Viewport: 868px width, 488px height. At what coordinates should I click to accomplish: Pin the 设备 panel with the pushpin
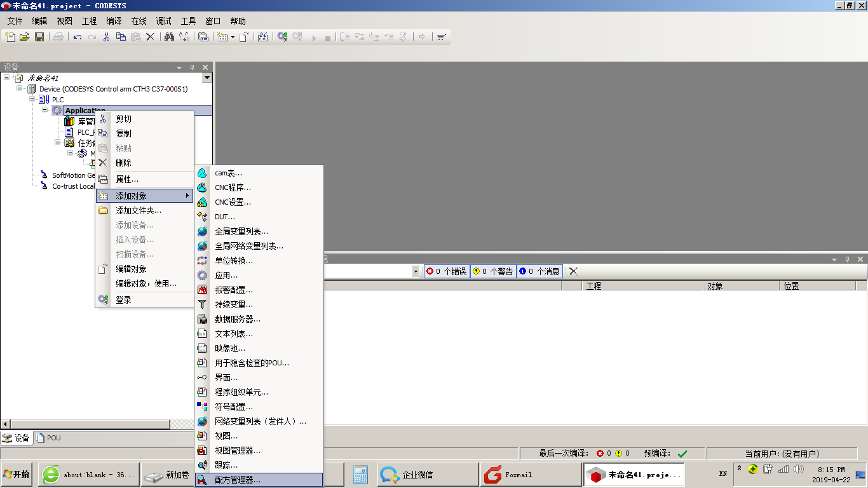[193, 67]
